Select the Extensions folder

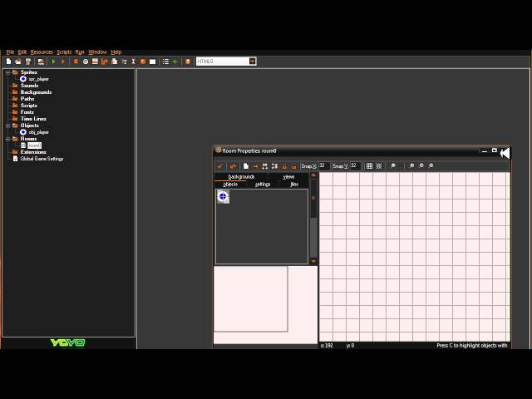(x=33, y=152)
